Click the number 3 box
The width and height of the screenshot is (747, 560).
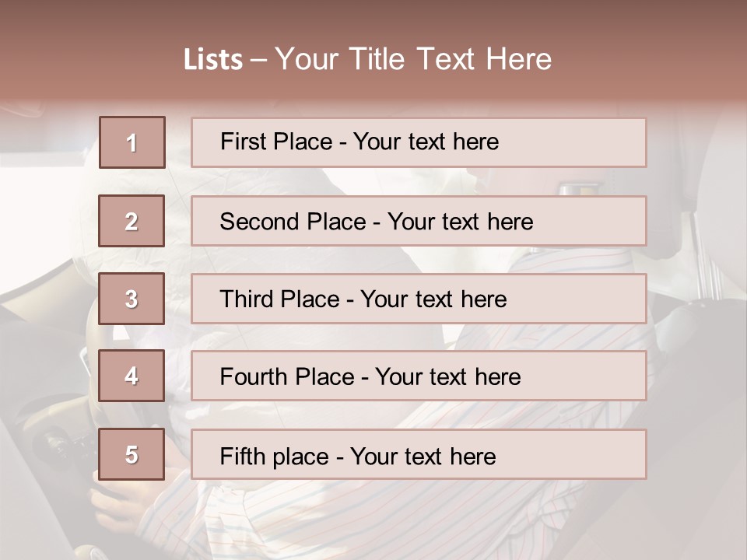tap(132, 299)
